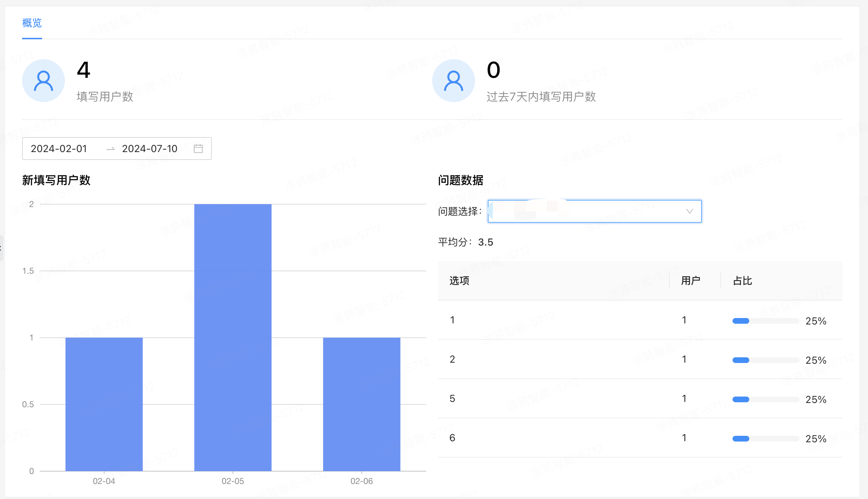Click the user icon beside 过去7天内填写用户数
868x499 pixels.
tap(454, 81)
